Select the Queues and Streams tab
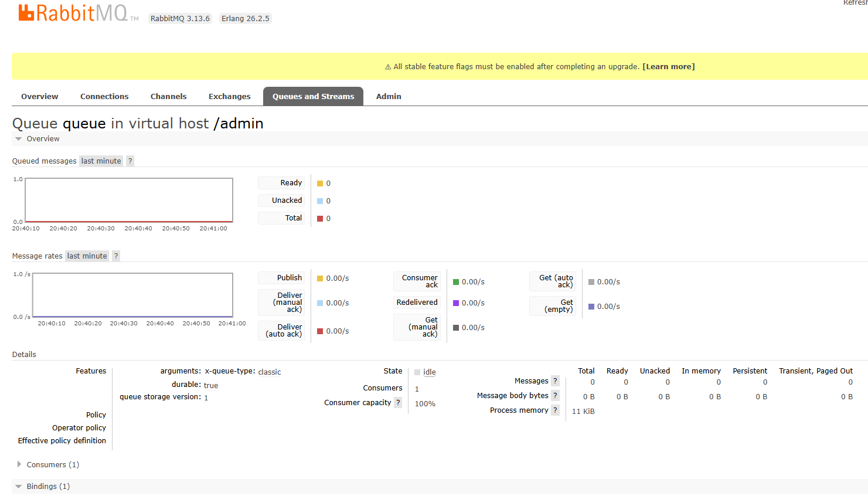The height and width of the screenshot is (496, 868). click(x=313, y=96)
